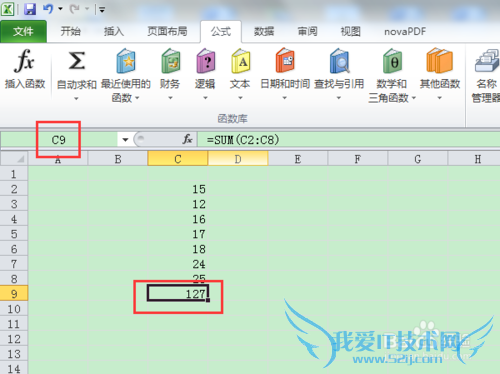Open the File tab
This screenshot has height=374, width=500.
23,31
